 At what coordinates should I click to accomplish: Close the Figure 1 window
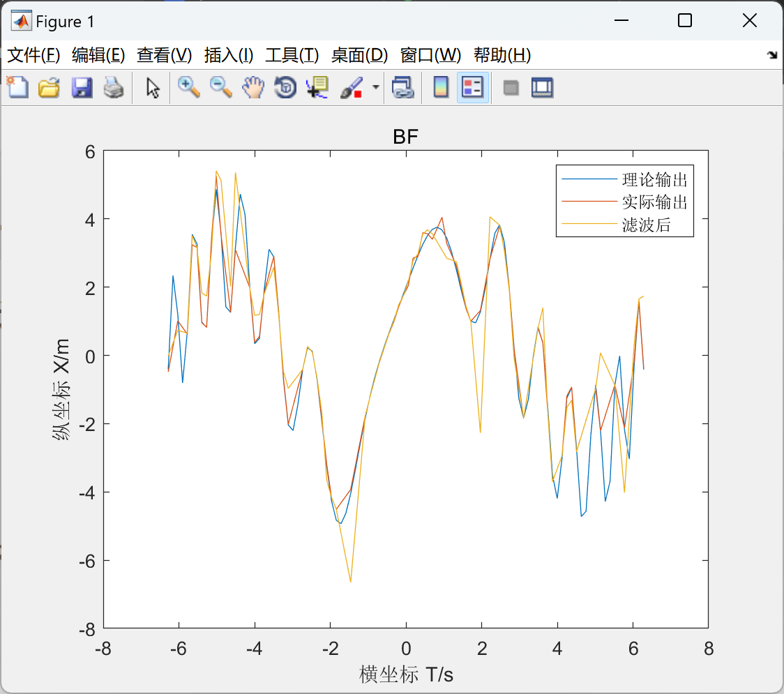750,20
